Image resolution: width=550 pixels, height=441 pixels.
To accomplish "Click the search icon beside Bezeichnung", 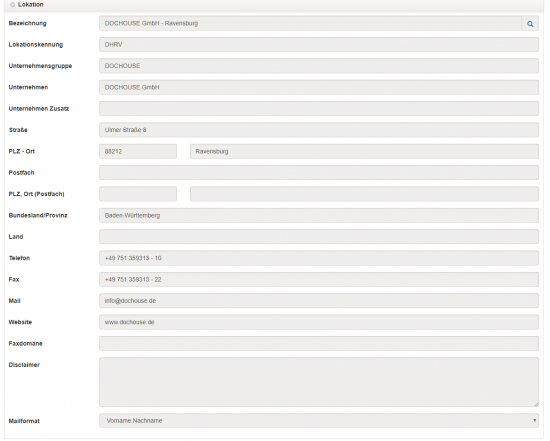I will (x=530, y=24).
